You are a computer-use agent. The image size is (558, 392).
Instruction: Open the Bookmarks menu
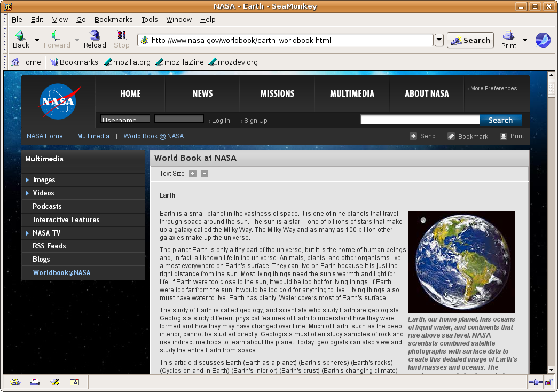[x=113, y=20]
